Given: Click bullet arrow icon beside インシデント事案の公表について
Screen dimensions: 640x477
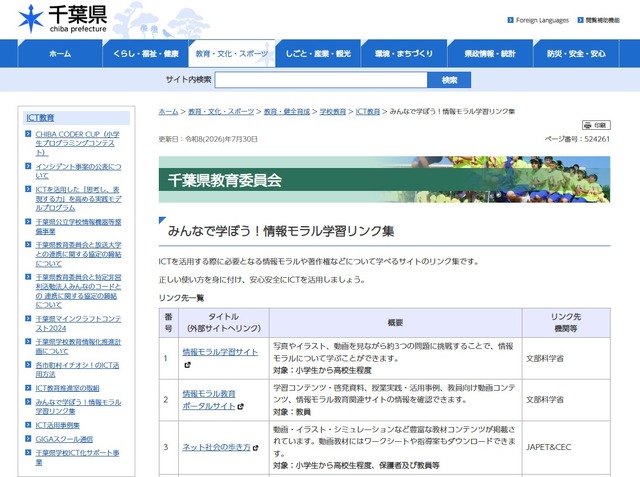Looking at the screenshot, I should pos(28,166).
